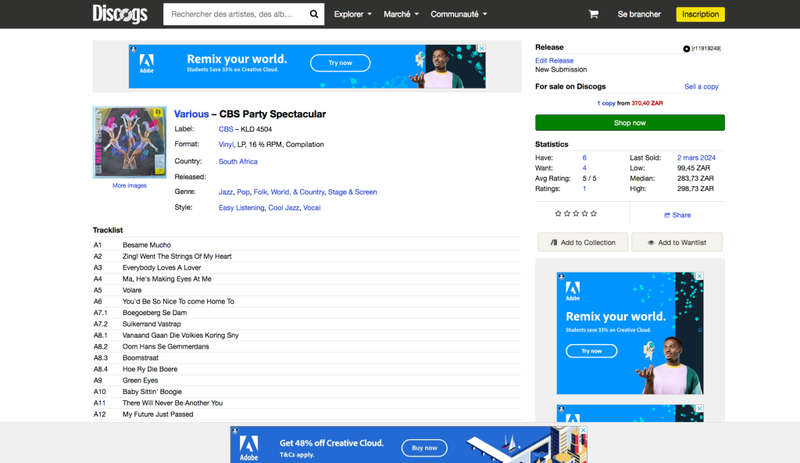Image resolution: width=800 pixels, height=463 pixels.
Task: Click Buy now in bottom ad
Action: pos(424,448)
